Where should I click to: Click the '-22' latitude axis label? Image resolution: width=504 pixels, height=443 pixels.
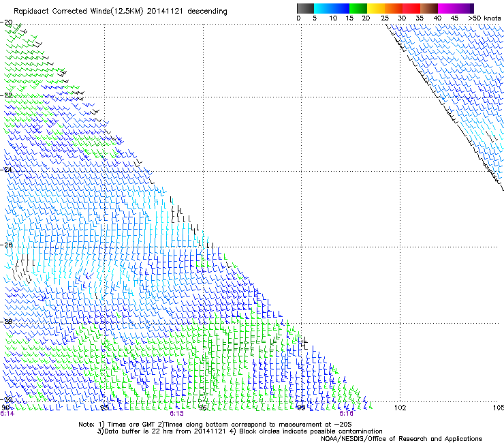coord(6,95)
